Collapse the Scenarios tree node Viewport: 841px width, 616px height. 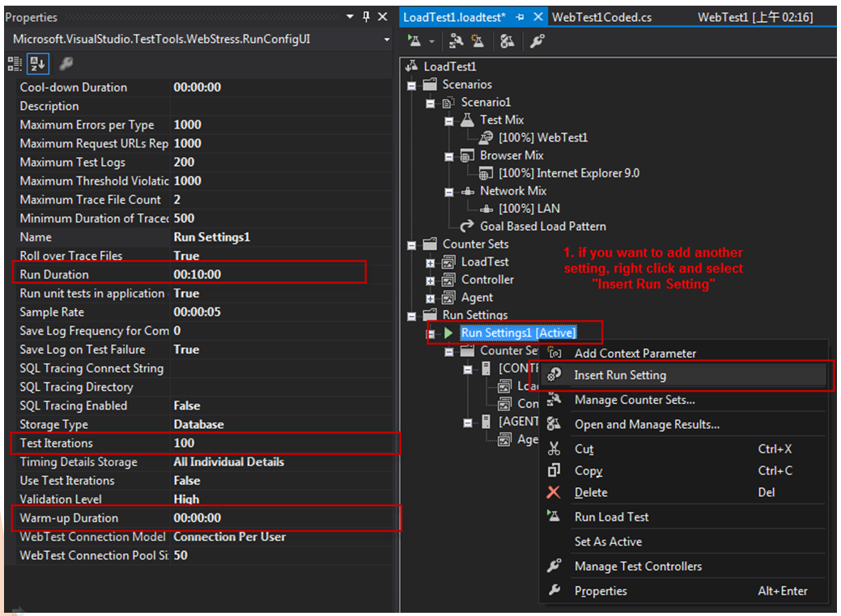tap(412, 85)
